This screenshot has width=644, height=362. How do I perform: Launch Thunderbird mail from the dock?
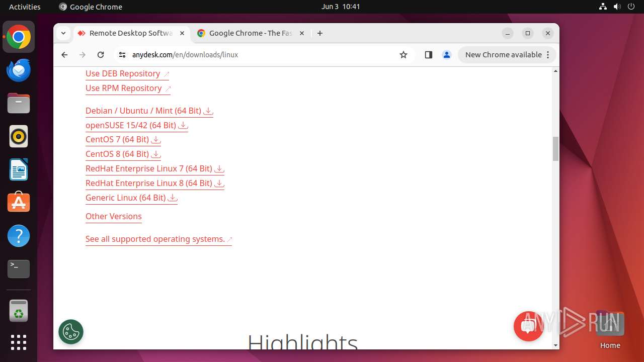click(x=19, y=70)
